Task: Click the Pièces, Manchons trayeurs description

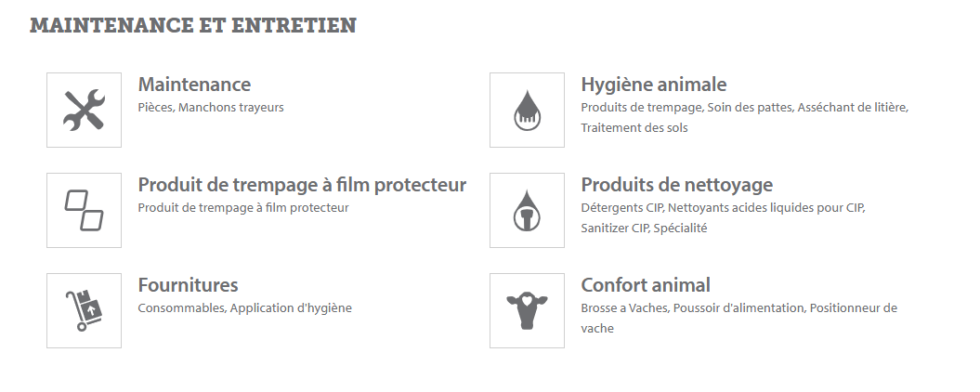Action: (x=211, y=108)
